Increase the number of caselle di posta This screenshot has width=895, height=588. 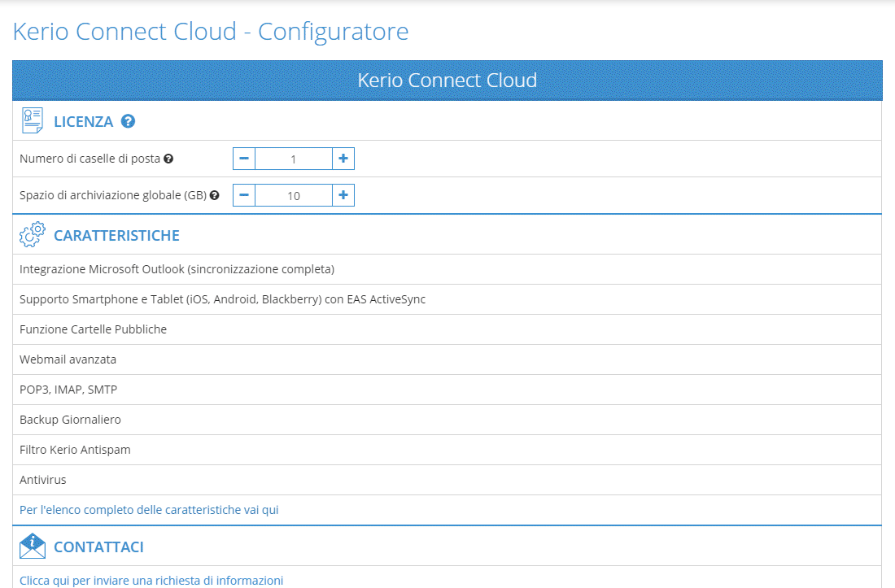[343, 159]
